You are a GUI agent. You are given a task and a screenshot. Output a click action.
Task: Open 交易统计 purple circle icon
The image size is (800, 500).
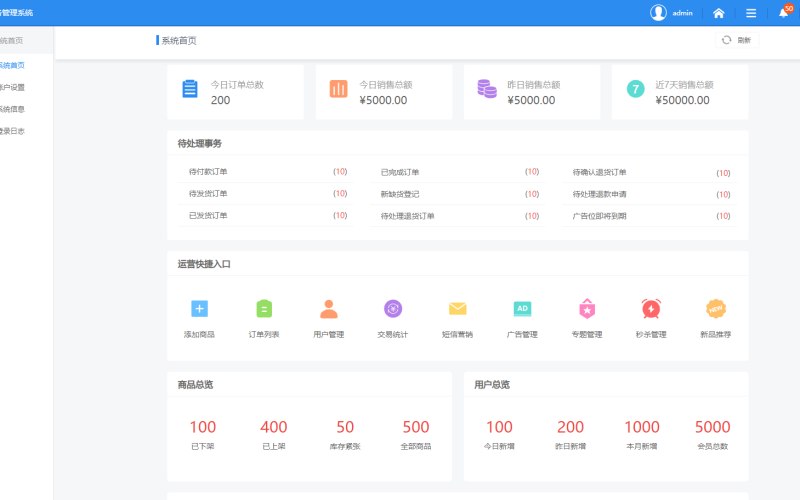tap(393, 309)
